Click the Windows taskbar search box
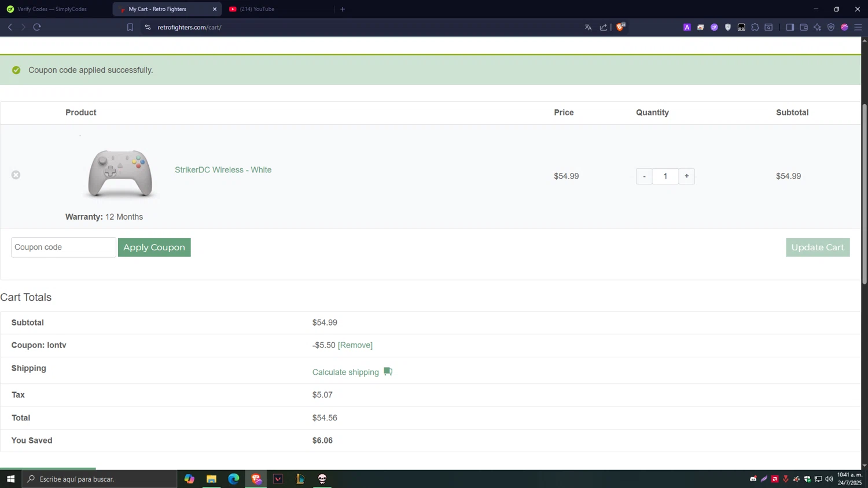Image resolution: width=868 pixels, height=488 pixels. pyautogui.click(x=100, y=479)
